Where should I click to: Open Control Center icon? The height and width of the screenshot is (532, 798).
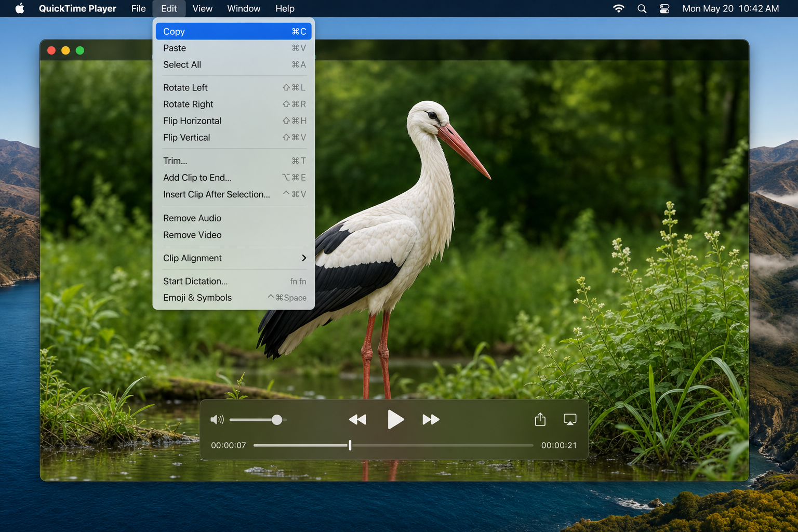664,8
